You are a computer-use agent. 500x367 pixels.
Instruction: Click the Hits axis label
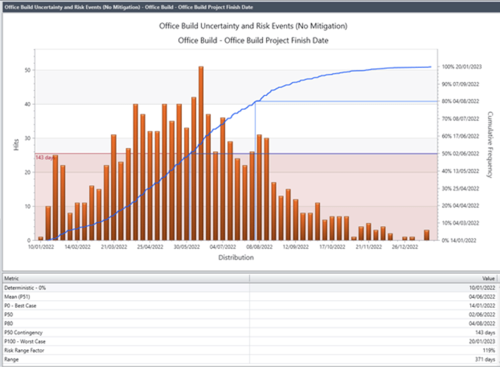pos(16,145)
